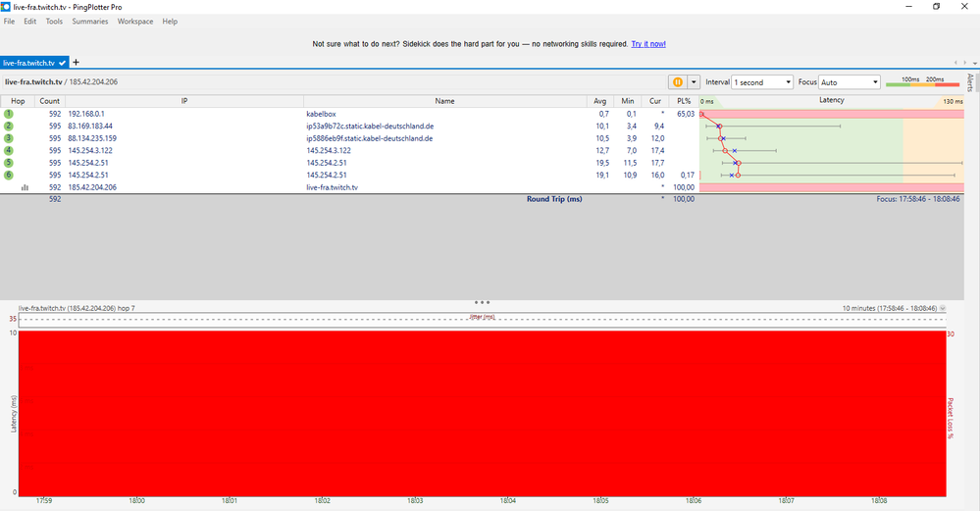Open tab list dropdown arrow at tab bar end
This screenshot has width=980, height=511.
[975, 63]
